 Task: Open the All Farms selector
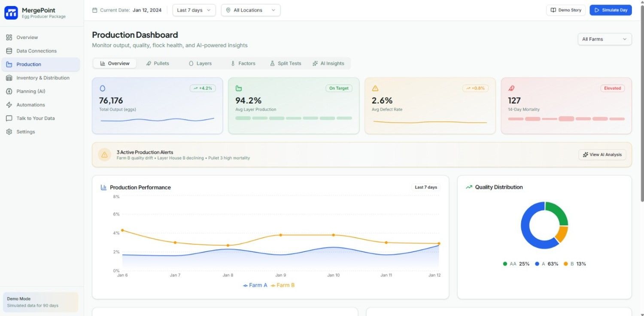(x=604, y=39)
